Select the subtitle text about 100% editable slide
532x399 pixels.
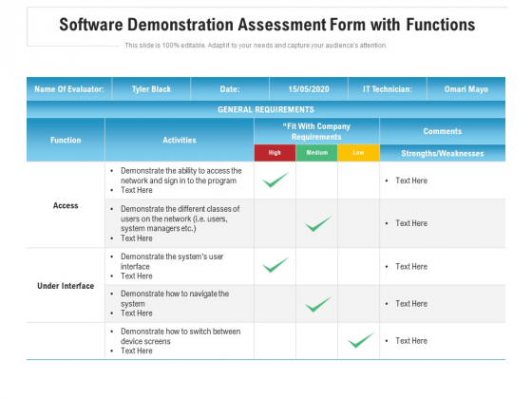[x=256, y=46]
